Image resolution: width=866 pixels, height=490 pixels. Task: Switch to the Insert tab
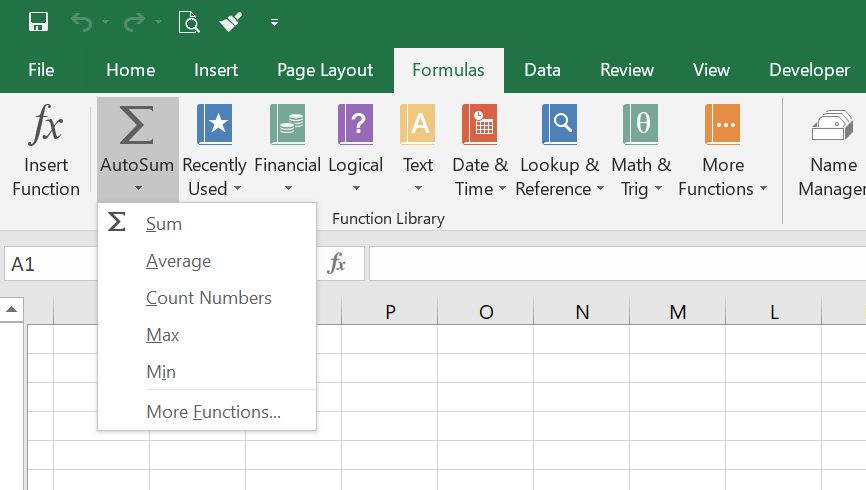coord(216,70)
